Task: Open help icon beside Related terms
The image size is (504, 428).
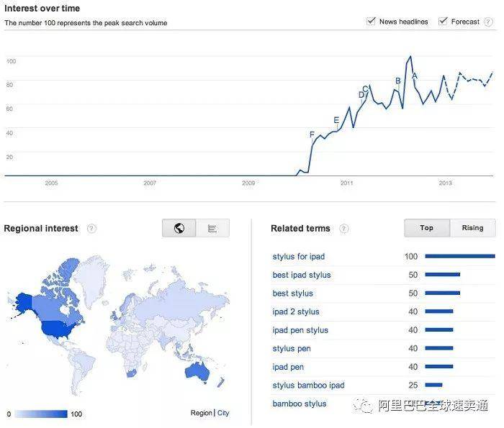Action: pyautogui.click(x=344, y=229)
